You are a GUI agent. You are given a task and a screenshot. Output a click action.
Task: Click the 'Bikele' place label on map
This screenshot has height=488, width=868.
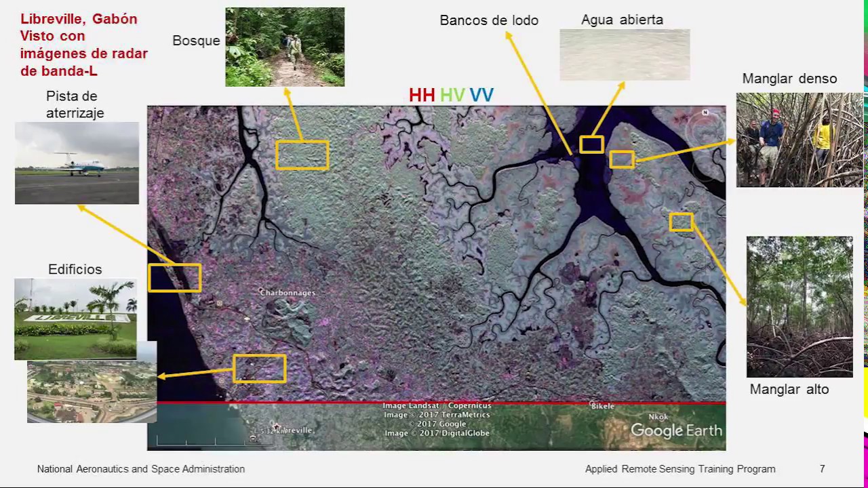pos(602,406)
